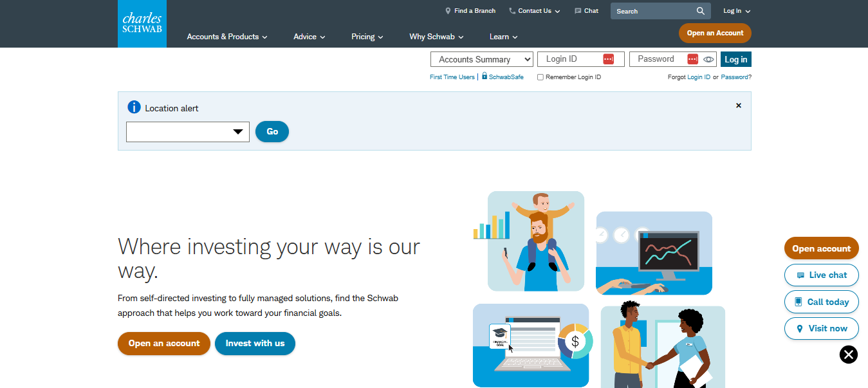Click the 'Where investing your way' headline
This screenshot has width=868, height=388.
tap(269, 259)
